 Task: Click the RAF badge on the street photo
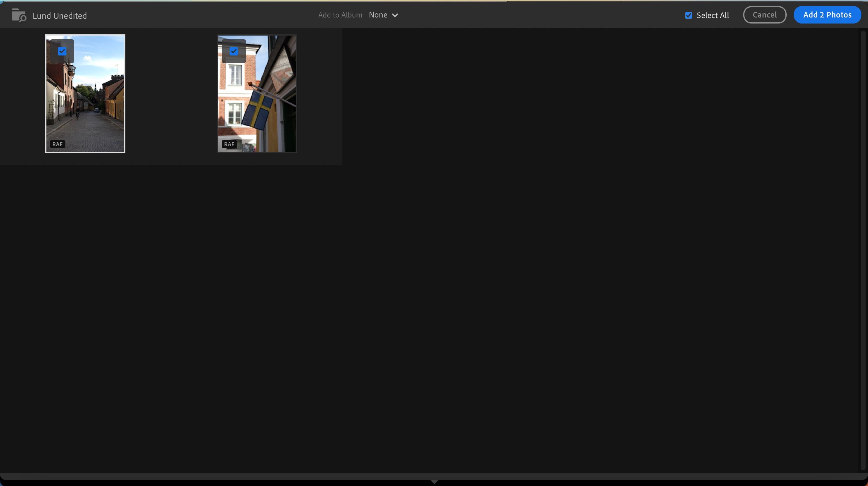(57, 144)
